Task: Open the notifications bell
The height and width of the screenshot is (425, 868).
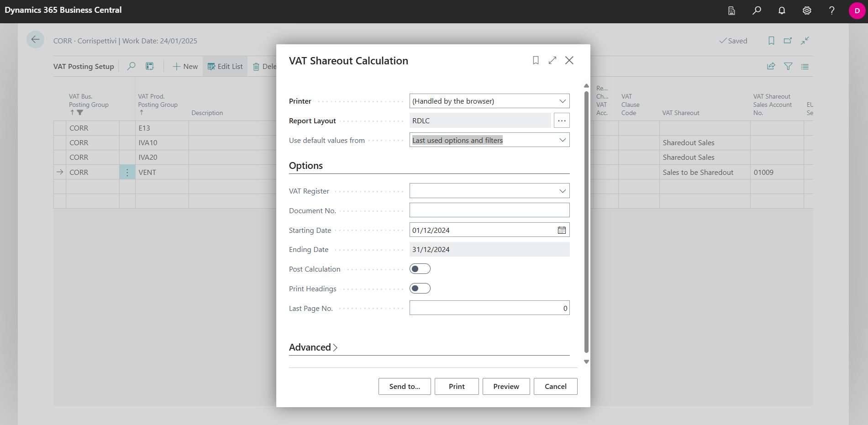Action: (x=782, y=10)
